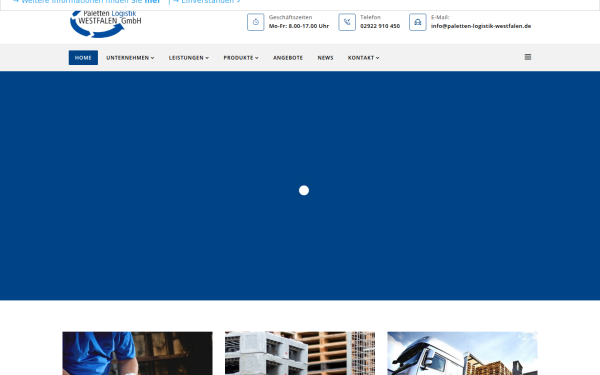
Task: Open the NEWS menu item
Action: (325, 58)
